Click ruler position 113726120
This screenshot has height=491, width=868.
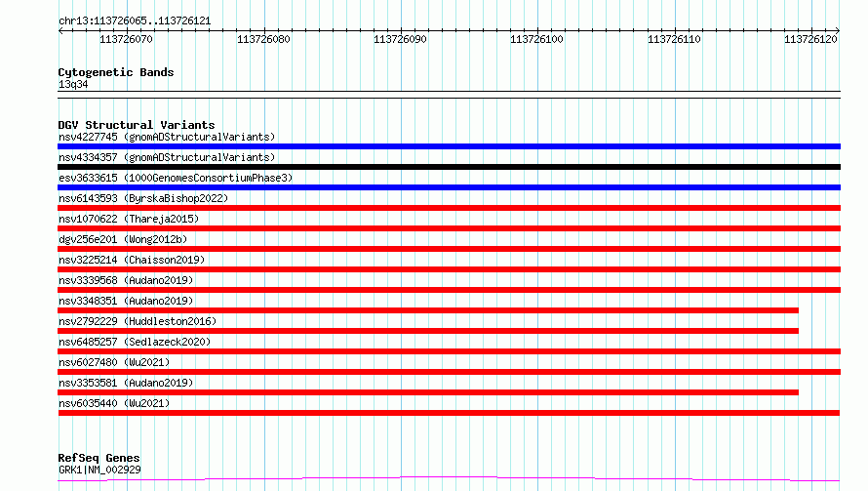[x=811, y=39]
